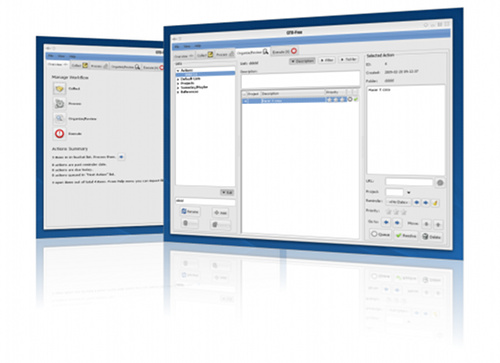This screenshot has width=500, height=363.
Task: Expand the Filter section toggle
Action: 327,60
